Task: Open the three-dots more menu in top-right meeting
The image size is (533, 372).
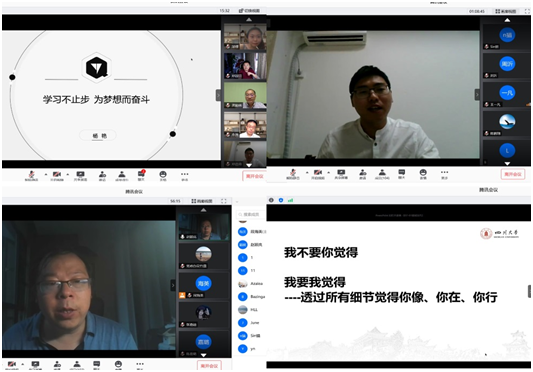Action: 444,174
